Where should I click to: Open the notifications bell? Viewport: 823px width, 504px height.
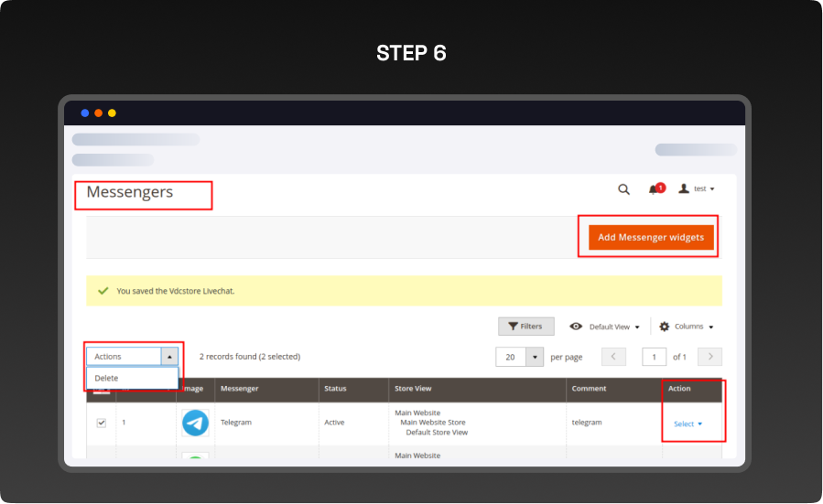(x=654, y=189)
